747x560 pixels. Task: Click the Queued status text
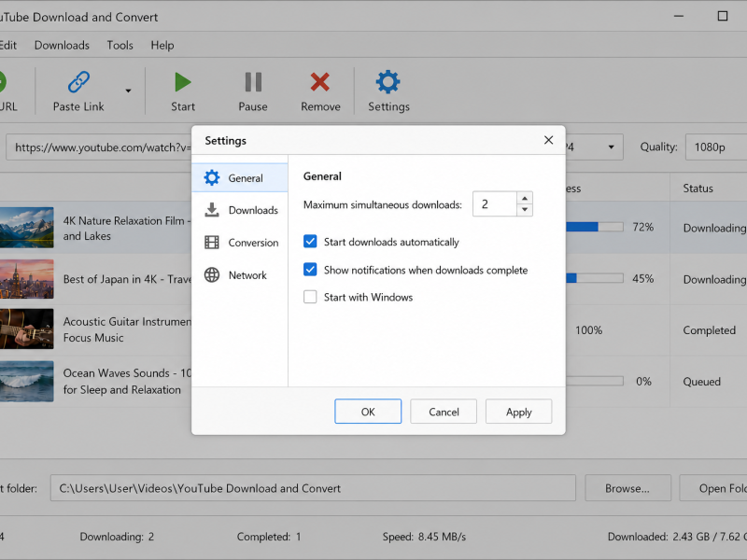click(x=701, y=382)
